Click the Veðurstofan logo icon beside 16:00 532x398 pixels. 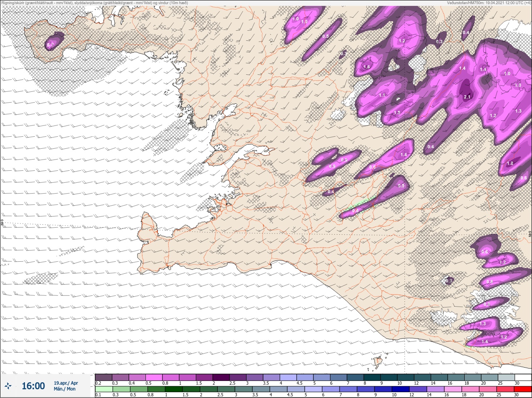click(8, 386)
